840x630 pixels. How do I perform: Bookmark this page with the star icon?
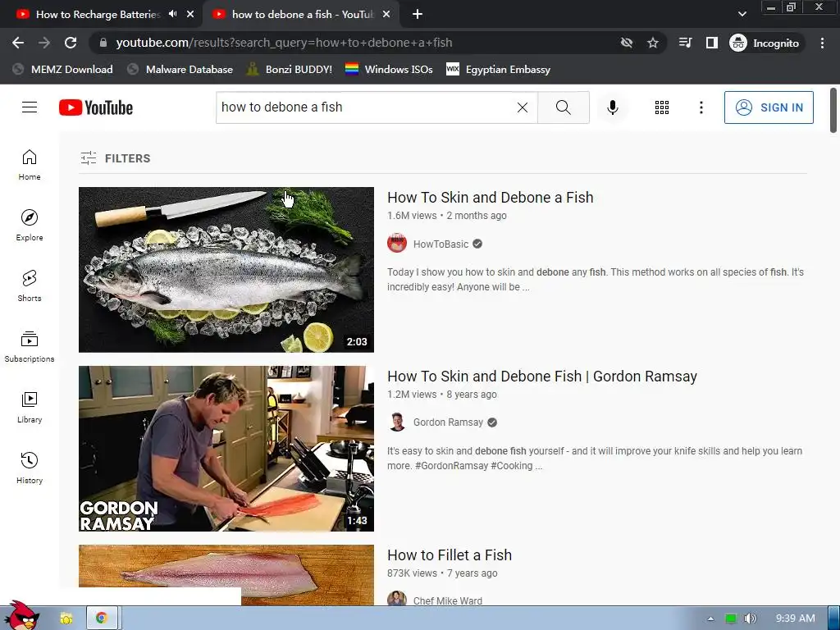[652, 43]
